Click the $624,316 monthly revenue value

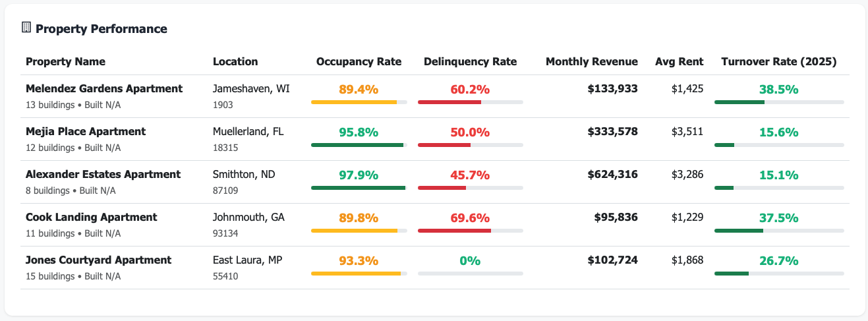point(612,175)
